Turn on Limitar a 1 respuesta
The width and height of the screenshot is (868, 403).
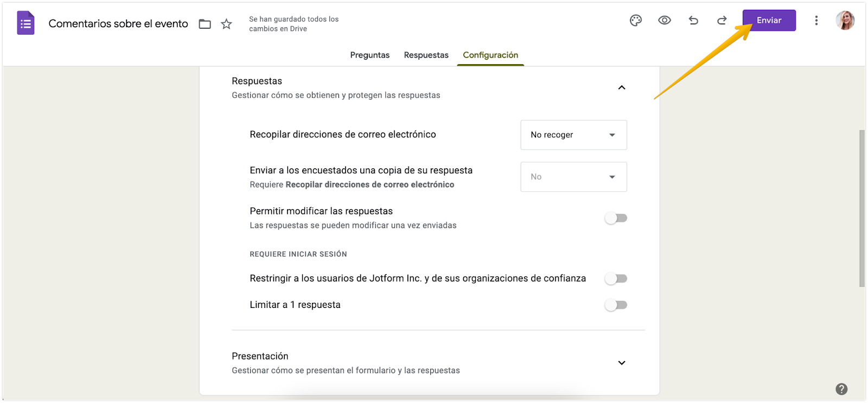(616, 305)
